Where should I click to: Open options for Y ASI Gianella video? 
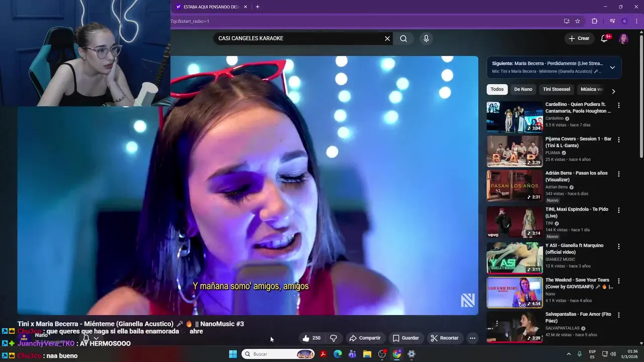pyautogui.click(x=619, y=246)
